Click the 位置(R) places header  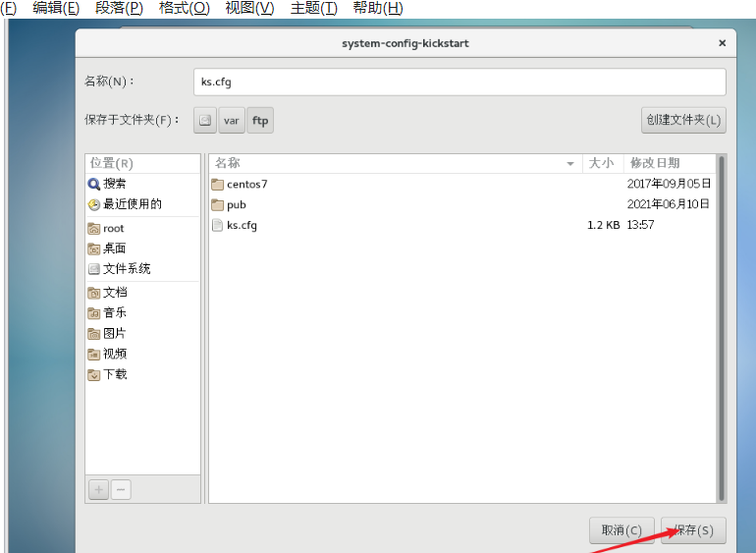(142, 164)
